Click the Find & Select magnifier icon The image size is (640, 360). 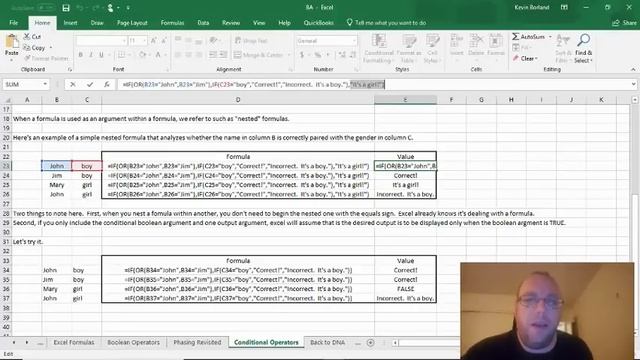pos(583,40)
